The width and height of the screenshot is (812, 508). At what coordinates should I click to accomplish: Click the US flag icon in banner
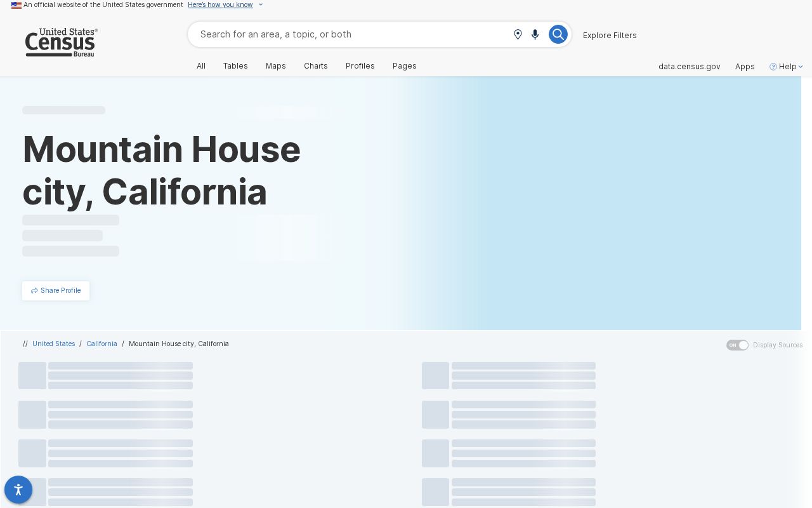pyautogui.click(x=16, y=5)
